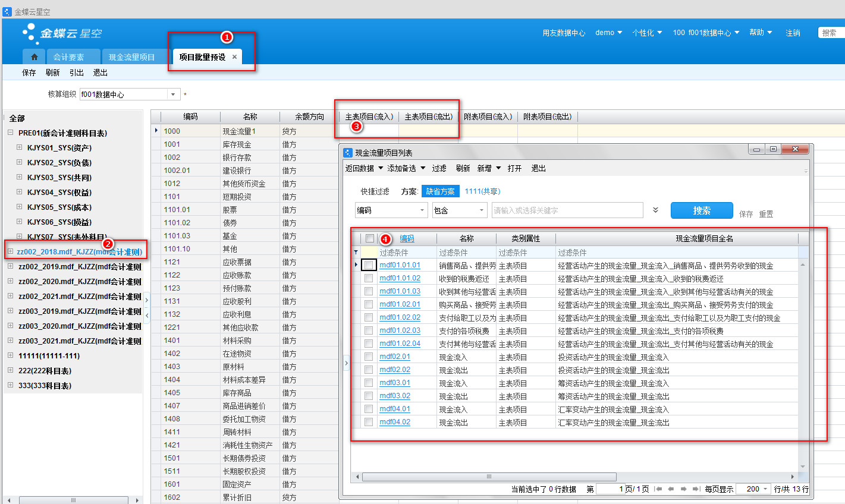This screenshot has height=504, width=845.
Task: Collapse the left tree panel splitter arrow
Action: [147, 300]
